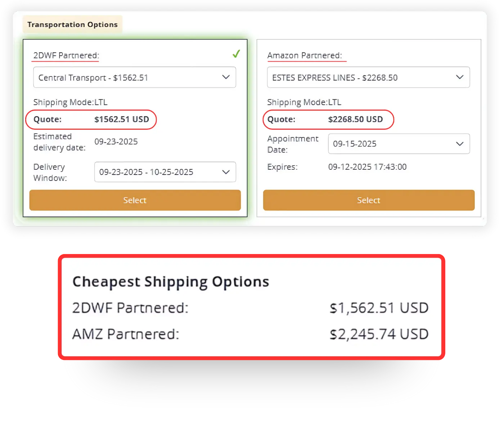Click the circled $2268.50 USD quote

coord(355,119)
